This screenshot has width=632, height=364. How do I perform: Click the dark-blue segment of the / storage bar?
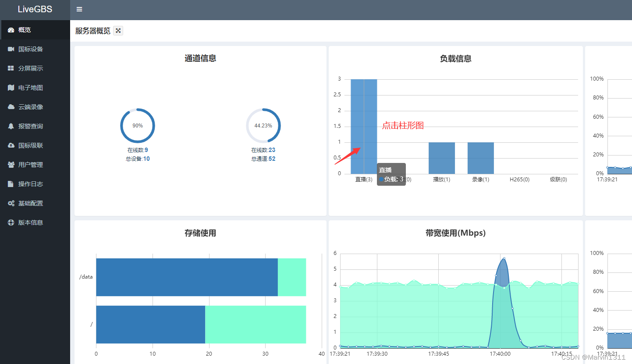(x=151, y=325)
